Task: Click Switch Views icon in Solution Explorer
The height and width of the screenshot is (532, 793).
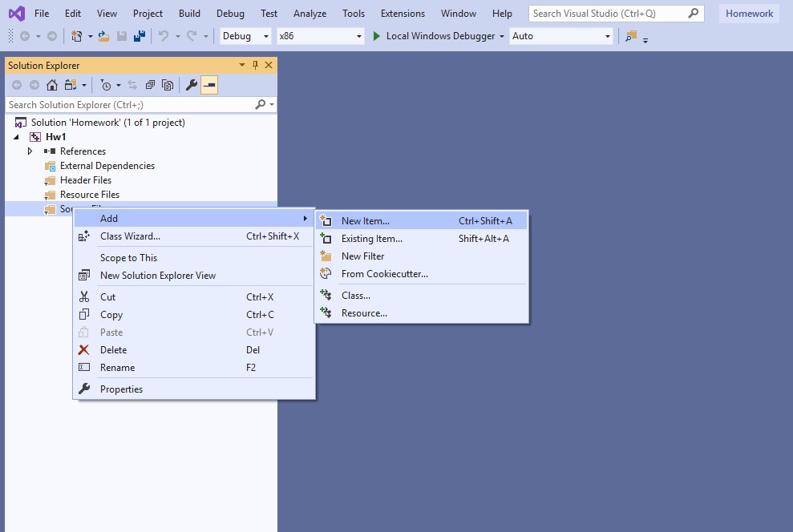Action: (71, 85)
